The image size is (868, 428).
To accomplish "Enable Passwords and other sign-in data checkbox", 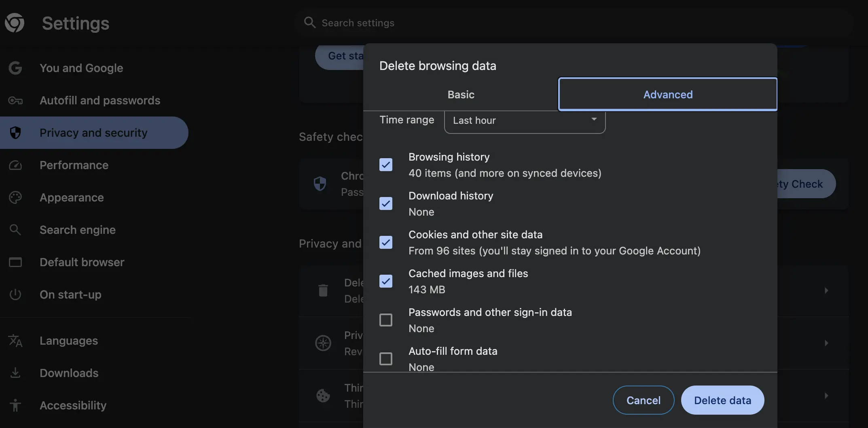I will point(386,320).
